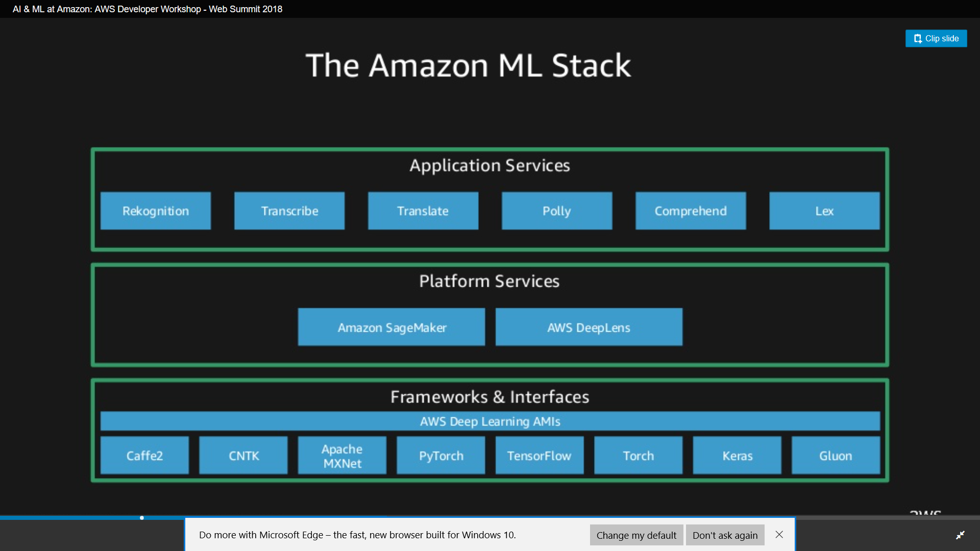Click the Platform Services heading

pyautogui.click(x=489, y=281)
